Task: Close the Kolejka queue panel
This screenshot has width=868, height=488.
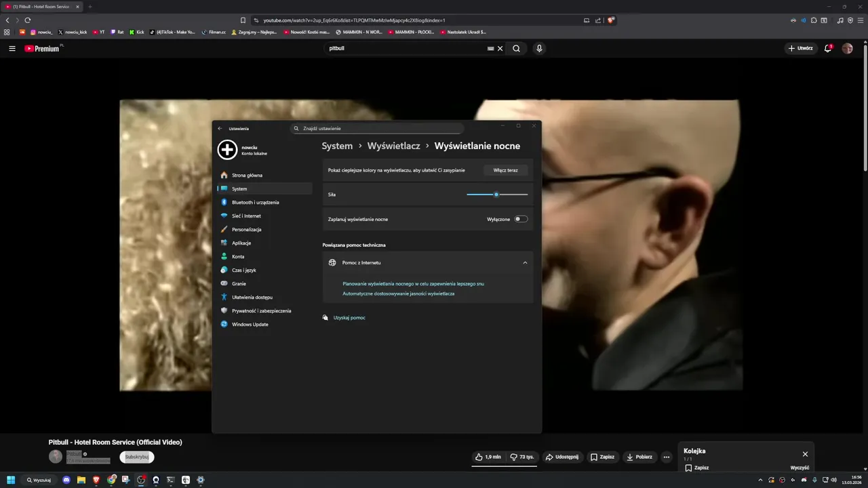Action: click(805, 454)
